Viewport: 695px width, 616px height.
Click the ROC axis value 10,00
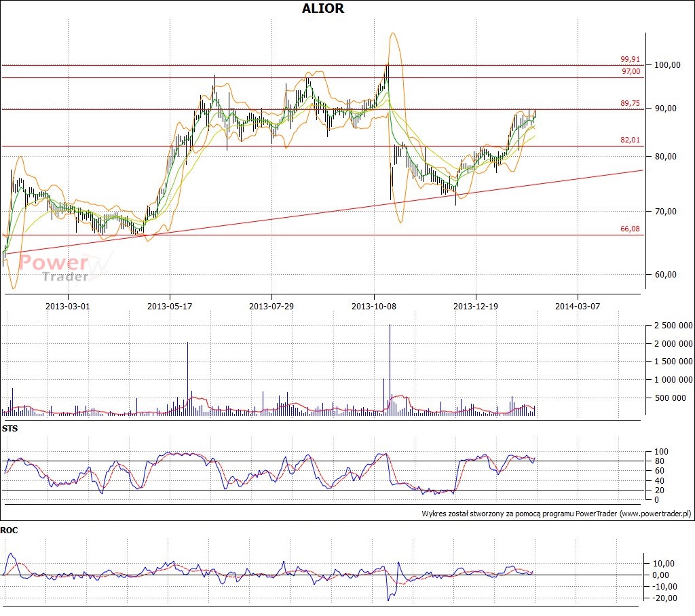click(664, 563)
